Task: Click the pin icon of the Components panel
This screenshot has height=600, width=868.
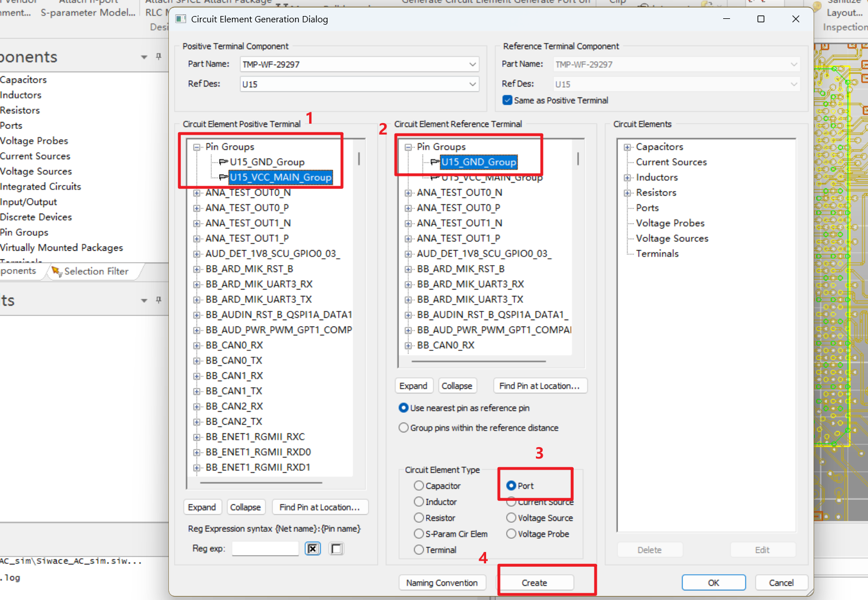Action: 159,57
